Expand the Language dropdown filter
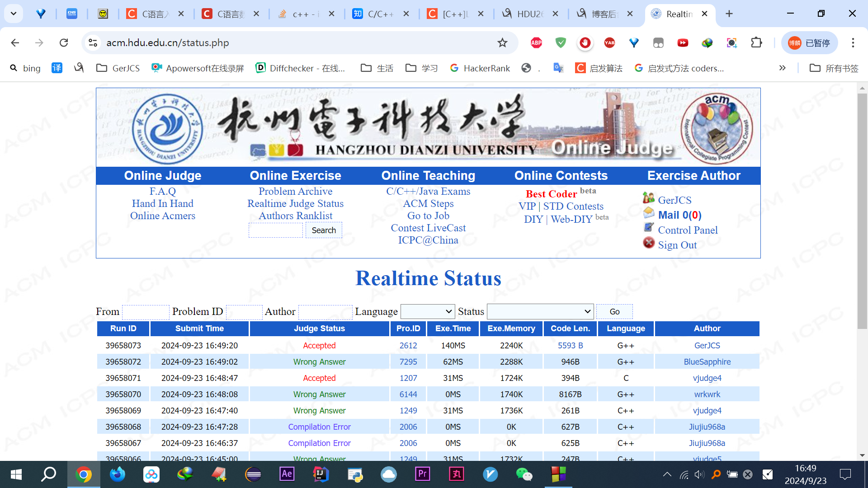Screen dimensions: 868x488 (428, 311)
